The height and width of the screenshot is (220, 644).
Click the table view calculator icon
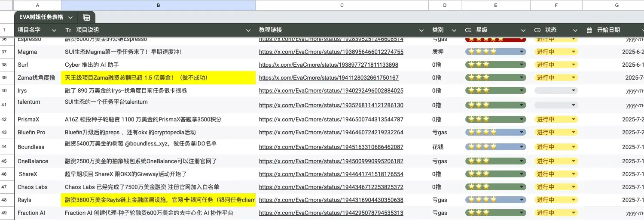(x=86, y=17)
